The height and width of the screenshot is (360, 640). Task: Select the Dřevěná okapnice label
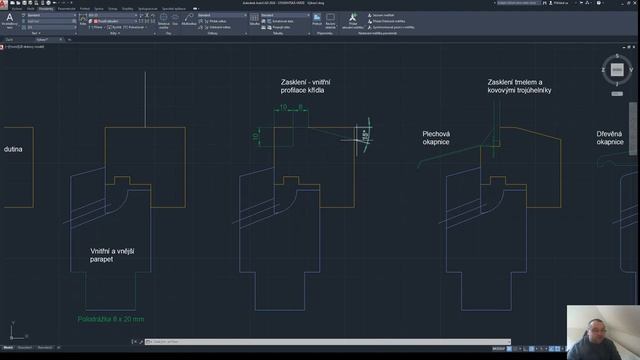[x=610, y=138]
